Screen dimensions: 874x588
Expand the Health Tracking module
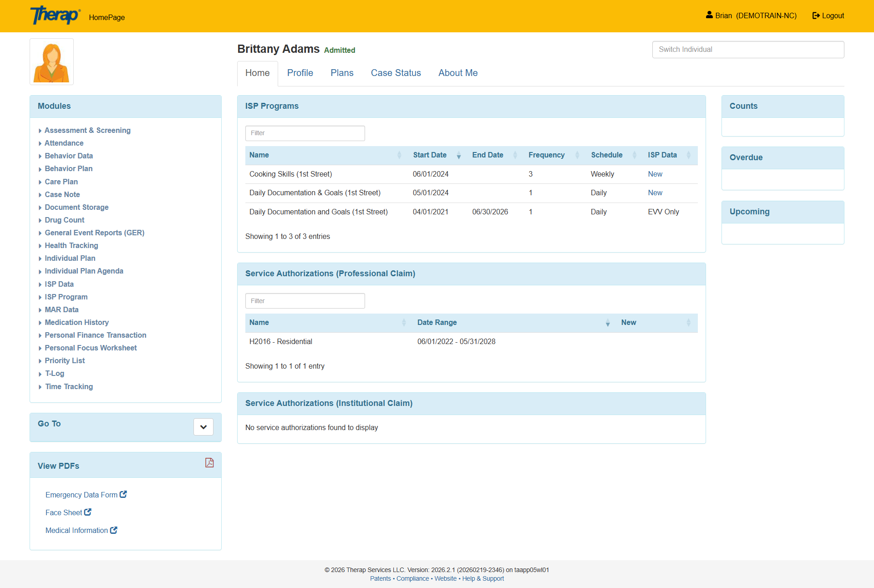click(71, 245)
